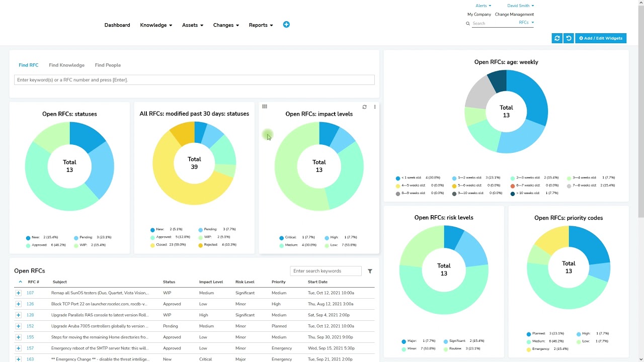This screenshot has height=362, width=644.
Task: Open RFC 126 link
Action: (x=30, y=304)
